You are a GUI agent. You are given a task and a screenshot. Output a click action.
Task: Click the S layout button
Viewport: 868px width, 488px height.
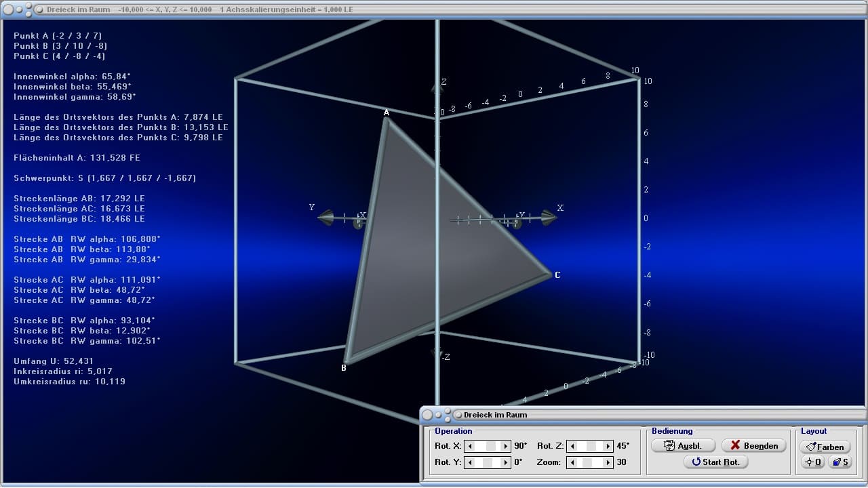pyautogui.click(x=840, y=462)
